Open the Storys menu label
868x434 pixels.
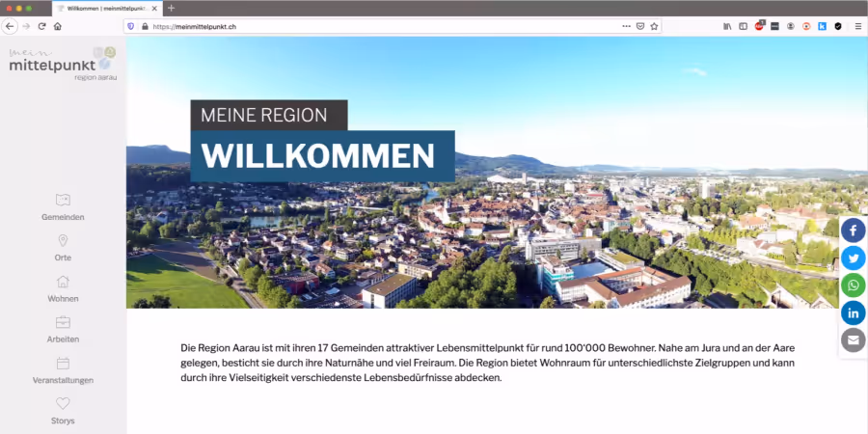pyautogui.click(x=63, y=421)
